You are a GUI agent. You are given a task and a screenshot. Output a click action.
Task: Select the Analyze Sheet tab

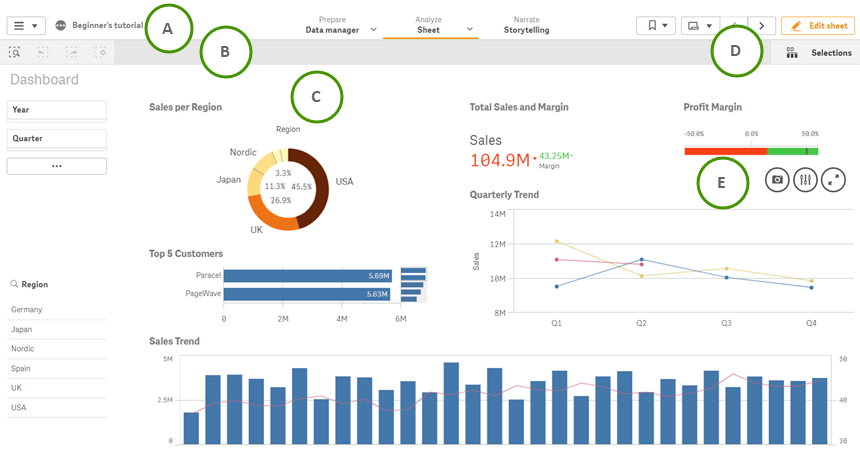pos(428,25)
